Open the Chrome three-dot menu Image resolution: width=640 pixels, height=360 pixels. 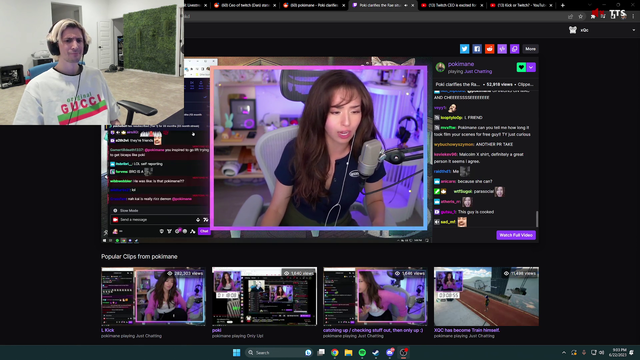tap(633, 16)
